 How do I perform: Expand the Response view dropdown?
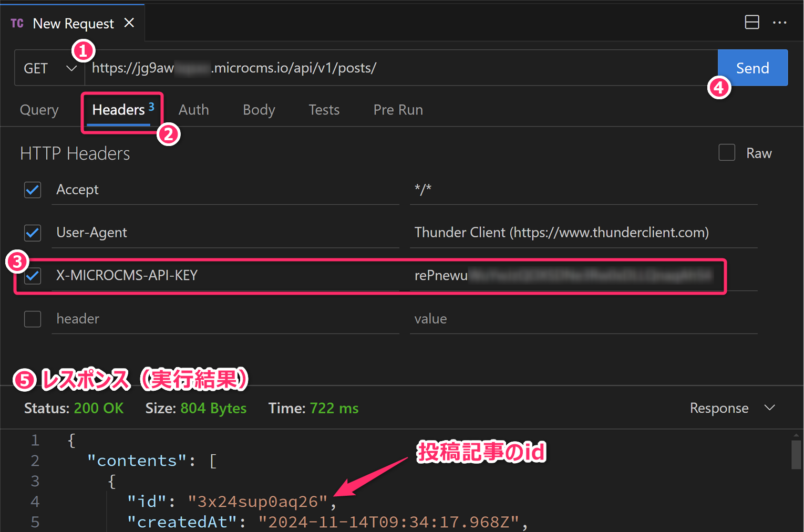[x=732, y=408]
